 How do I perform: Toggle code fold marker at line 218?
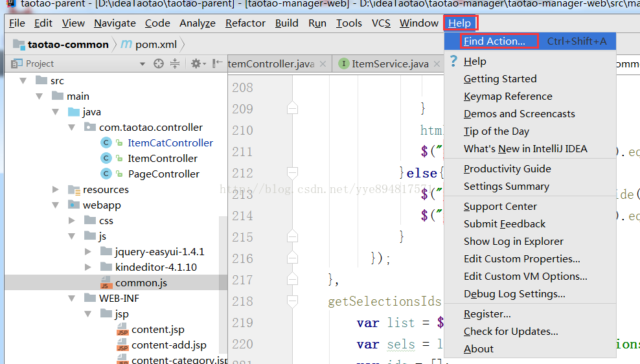coord(292,301)
